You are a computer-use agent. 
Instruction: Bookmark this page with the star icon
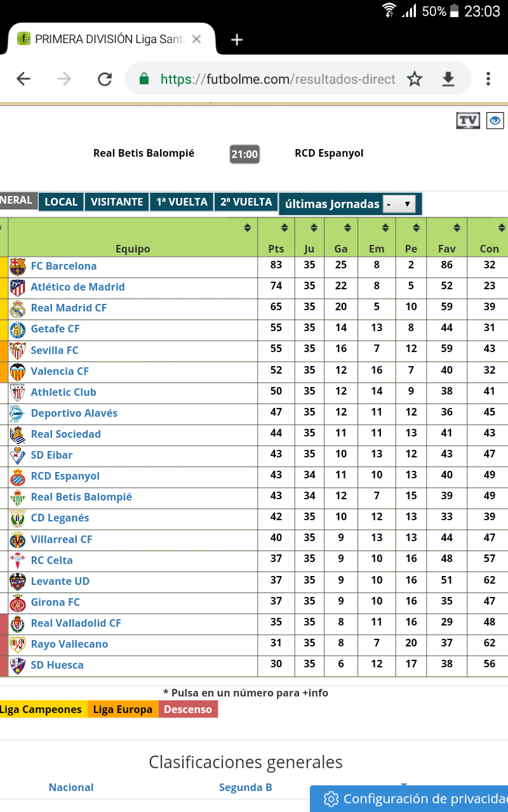pyautogui.click(x=415, y=79)
